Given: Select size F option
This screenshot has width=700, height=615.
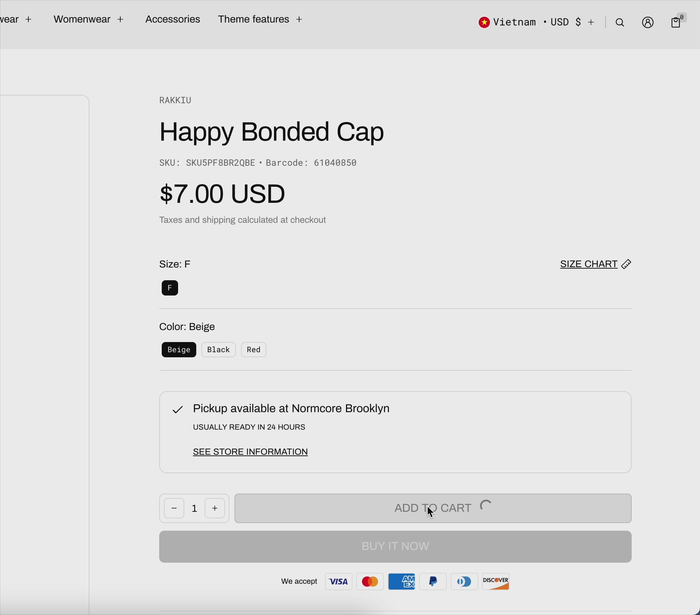Looking at the screenshot, I should pos(170,288).
